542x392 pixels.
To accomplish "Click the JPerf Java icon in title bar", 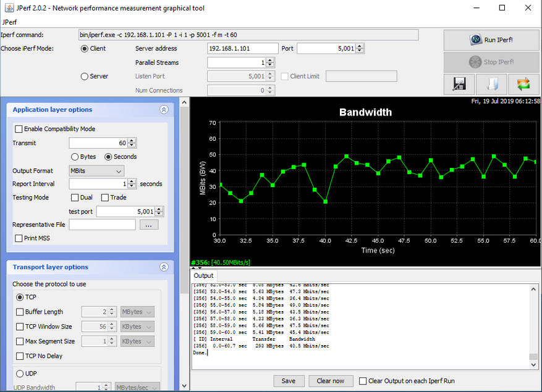I will pos(9,8).
